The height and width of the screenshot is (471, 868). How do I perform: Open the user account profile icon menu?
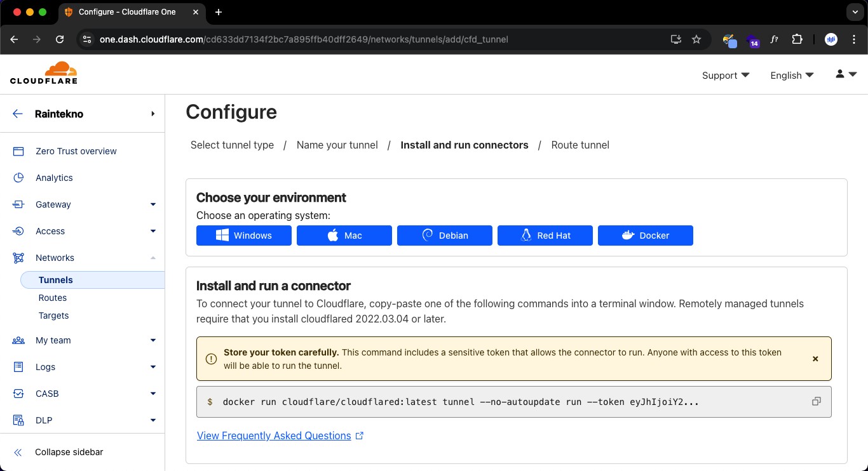845,75
